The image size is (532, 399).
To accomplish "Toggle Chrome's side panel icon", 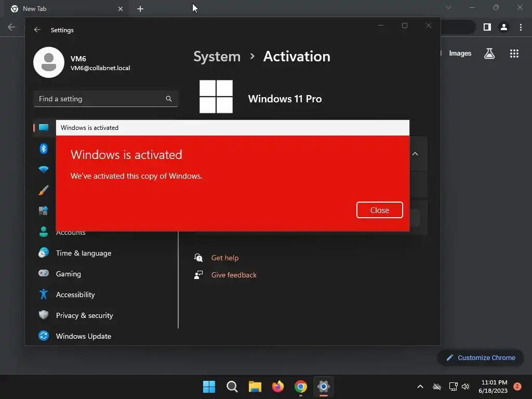I will tap(487, 27).
